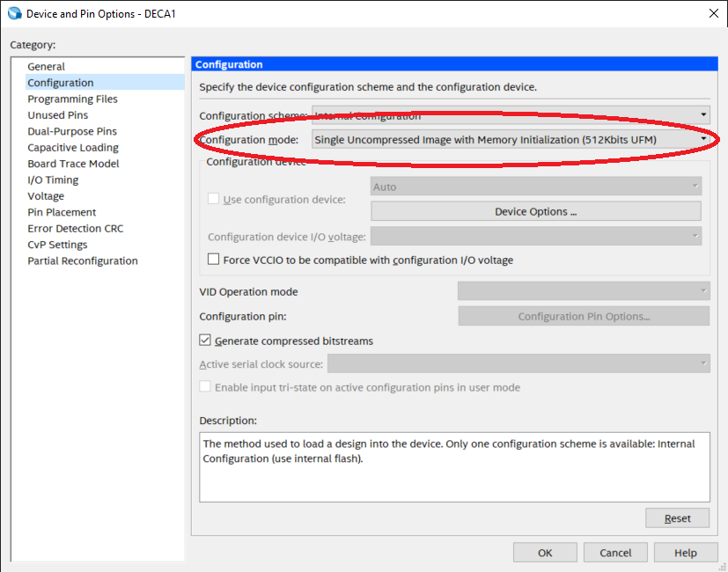The height and width of the screenshot is (572, 728).
Task: Select Error Detection CRC category
Action: (x=75, y=229)
